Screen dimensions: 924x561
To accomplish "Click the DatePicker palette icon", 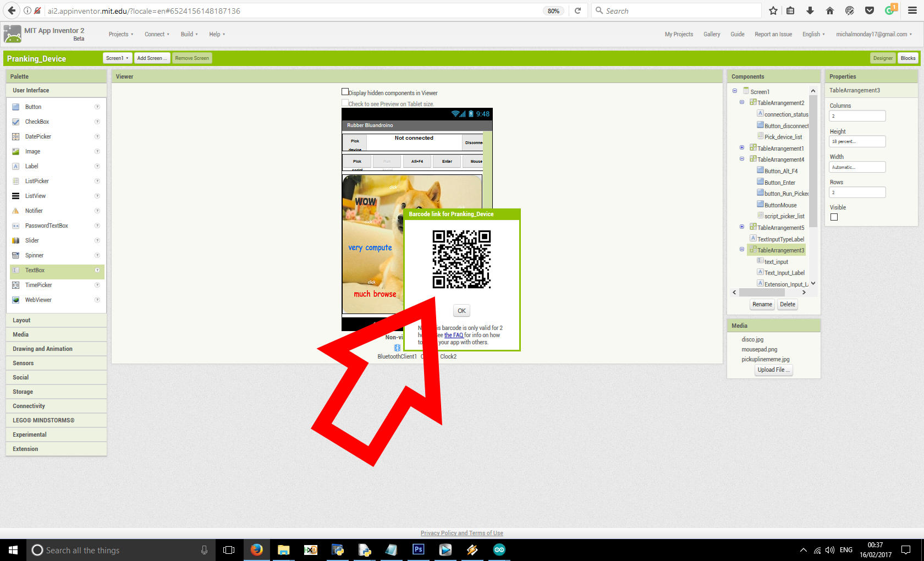I will pyautogui.click(x=16, y=136).
